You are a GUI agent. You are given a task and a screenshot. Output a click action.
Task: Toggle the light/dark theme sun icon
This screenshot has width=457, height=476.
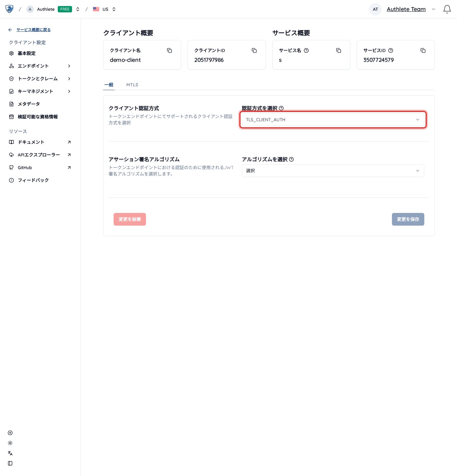(x=10, y=443)
